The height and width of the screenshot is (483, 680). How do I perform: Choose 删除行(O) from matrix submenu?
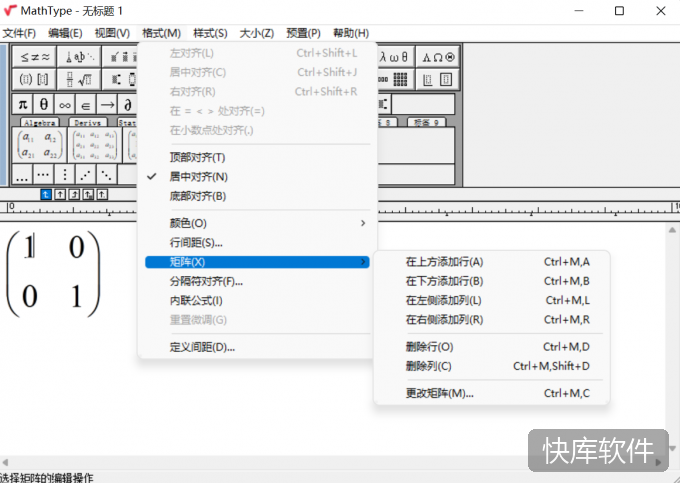492,347
